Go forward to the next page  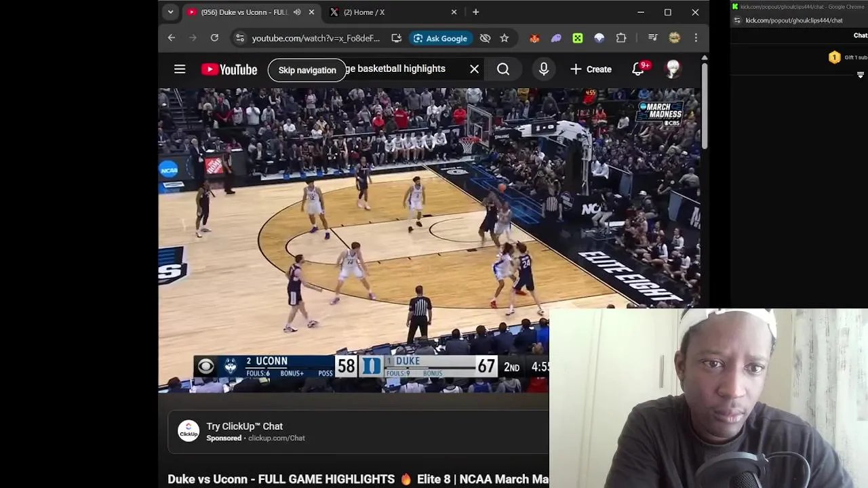[193, 38]
